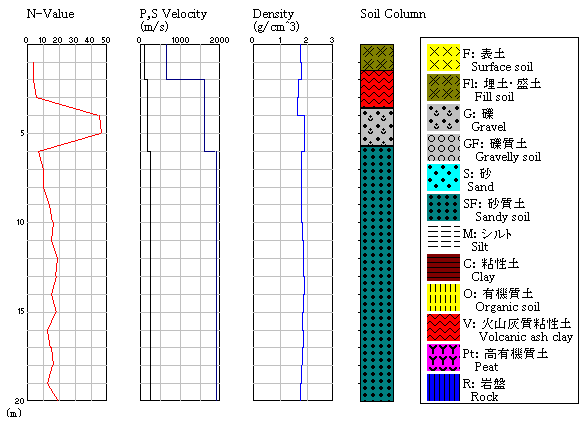
Task: Click the gray gravel layer in soil column
Action: (x=377, y=127)
